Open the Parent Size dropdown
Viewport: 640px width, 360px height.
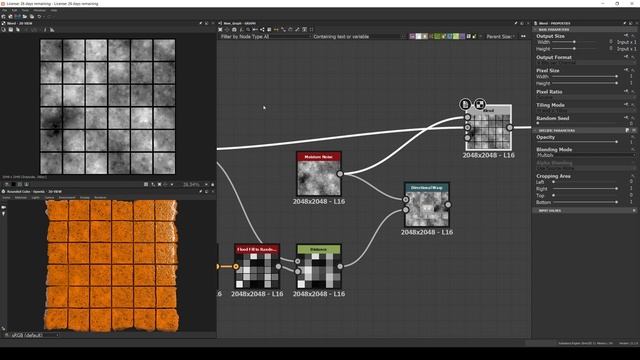[x=500, y=36]
